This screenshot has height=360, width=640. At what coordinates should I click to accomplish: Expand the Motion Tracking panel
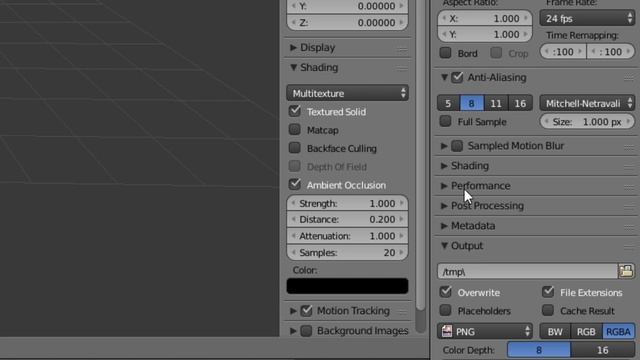pos(293,311)
